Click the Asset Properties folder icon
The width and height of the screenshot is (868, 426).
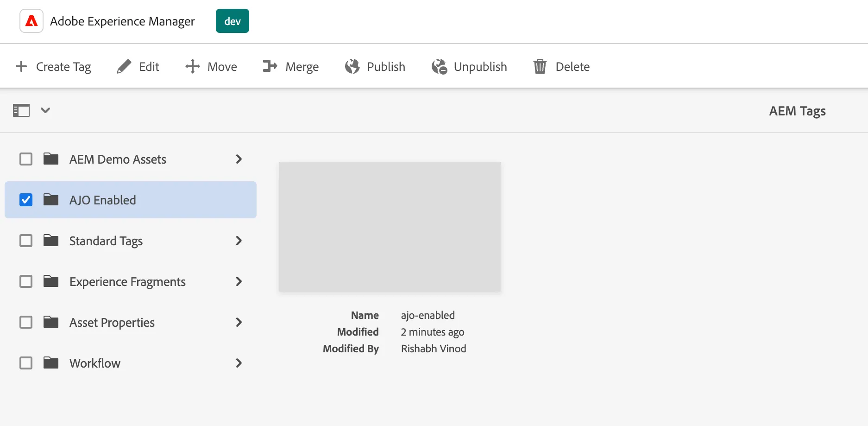51,322
